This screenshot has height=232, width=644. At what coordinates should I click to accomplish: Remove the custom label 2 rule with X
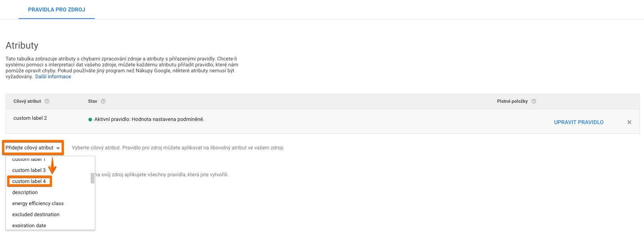(629, 122)
